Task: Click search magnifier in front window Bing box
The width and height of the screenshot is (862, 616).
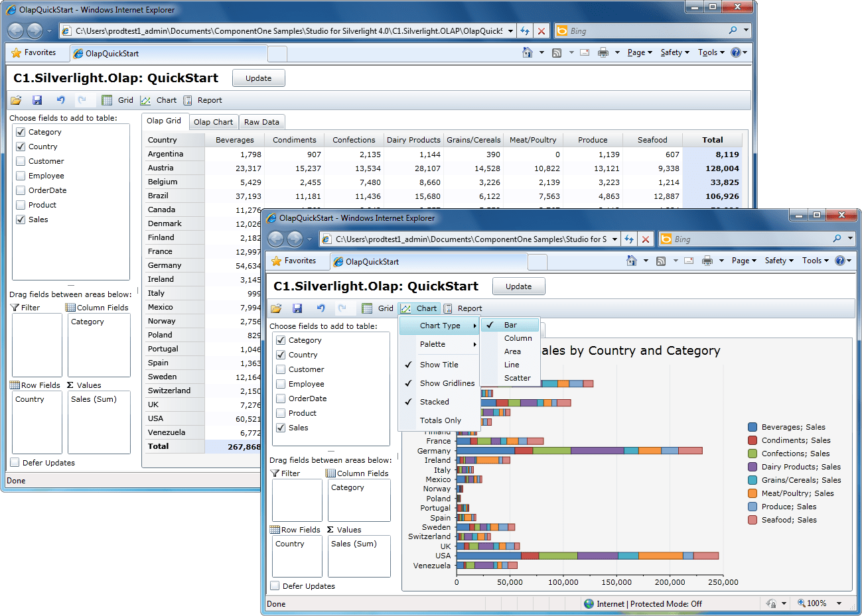Action: [x=837, y=239]
